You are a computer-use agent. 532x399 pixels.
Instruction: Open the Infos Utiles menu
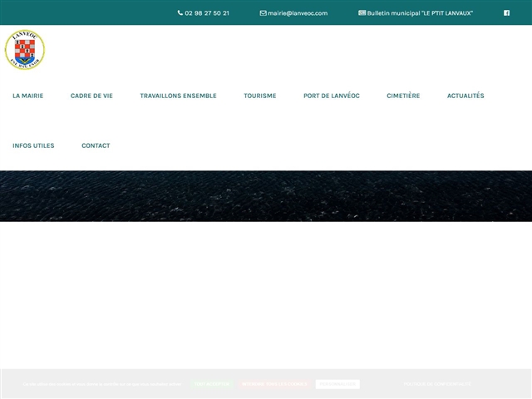[33, 145]
